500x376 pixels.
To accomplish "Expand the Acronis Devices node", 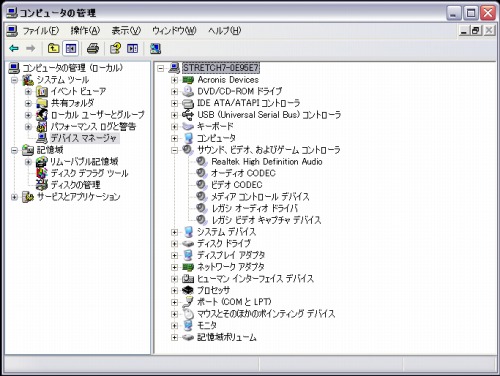I will 174,80.
